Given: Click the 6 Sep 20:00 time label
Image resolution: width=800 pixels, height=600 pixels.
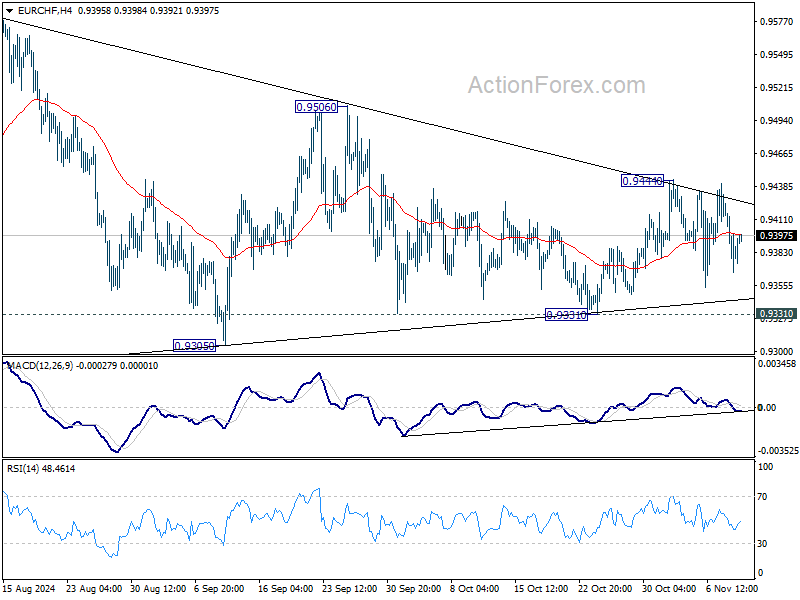Looking at the screenshot, I should click(x=219, y=589).
